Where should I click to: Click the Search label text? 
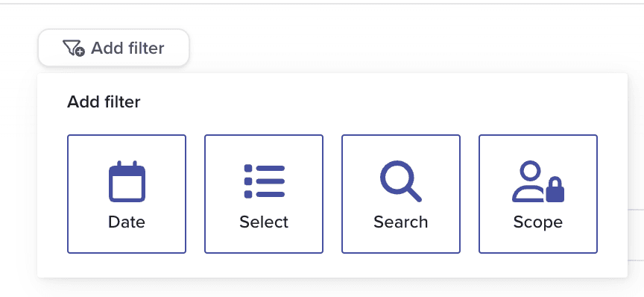tap(401, 222)
